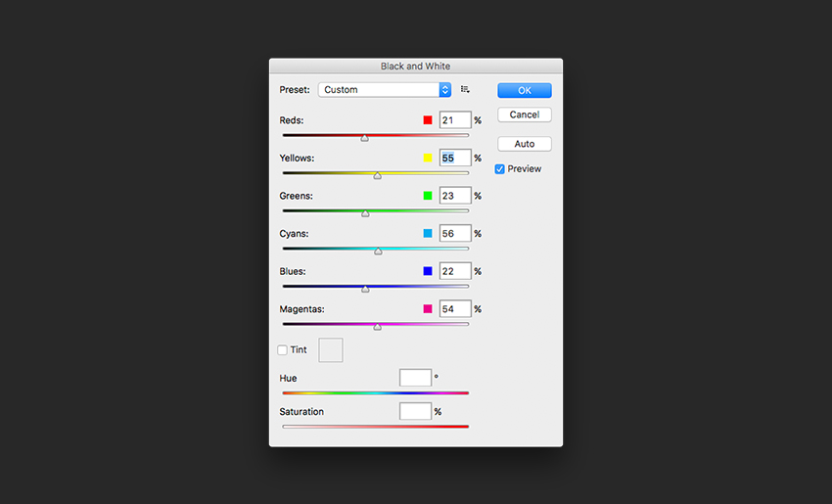Click the red color swatch beside Reds
This screenshot has height=504, width=832.
click(428, 120)
